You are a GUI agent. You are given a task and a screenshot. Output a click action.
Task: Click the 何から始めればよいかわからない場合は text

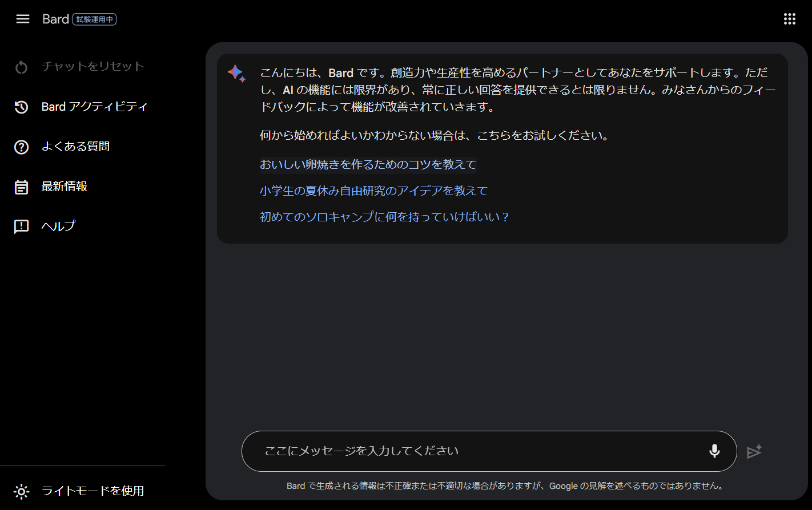435,136
